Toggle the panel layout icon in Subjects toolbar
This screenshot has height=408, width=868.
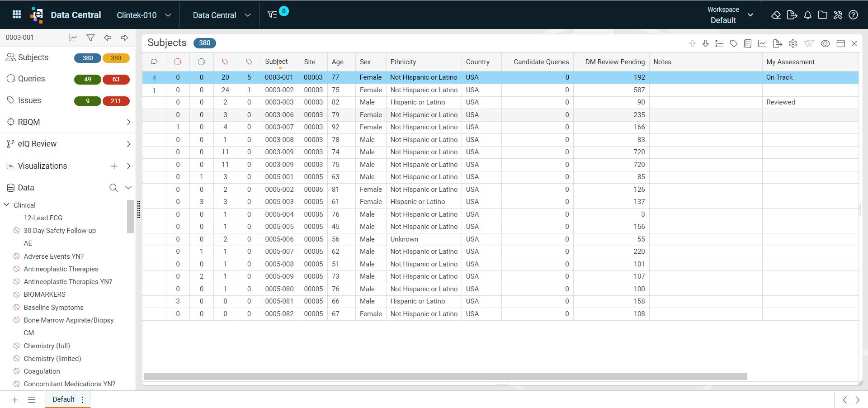841,43
